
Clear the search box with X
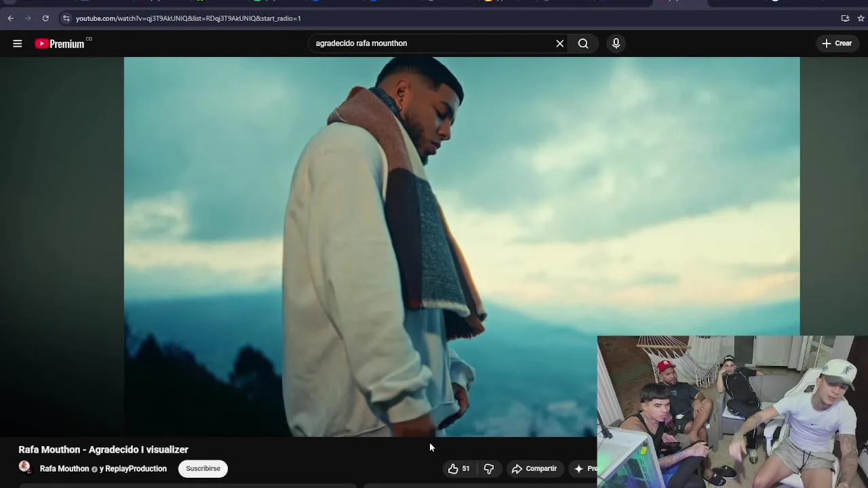(560, 43)
